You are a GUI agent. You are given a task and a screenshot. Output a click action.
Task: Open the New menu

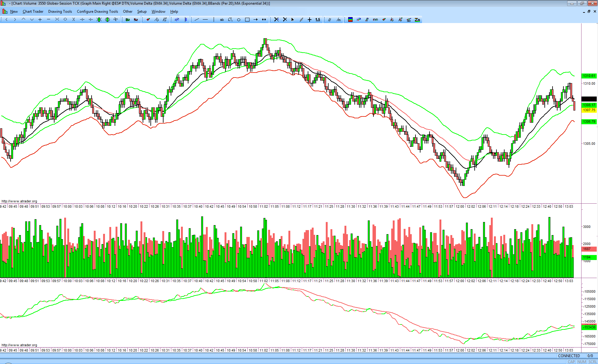coord(14,12)
